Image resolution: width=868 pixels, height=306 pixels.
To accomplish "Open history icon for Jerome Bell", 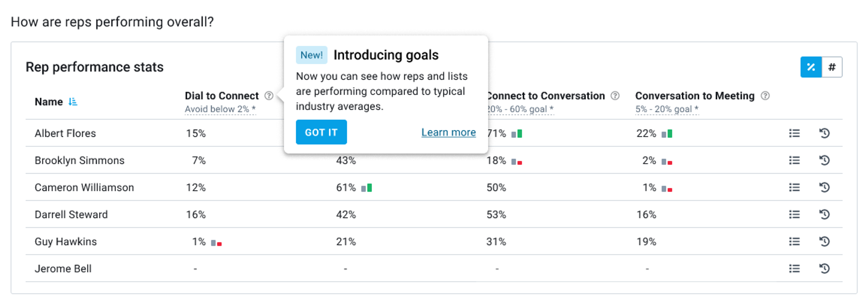I will [x=824, y=269].
